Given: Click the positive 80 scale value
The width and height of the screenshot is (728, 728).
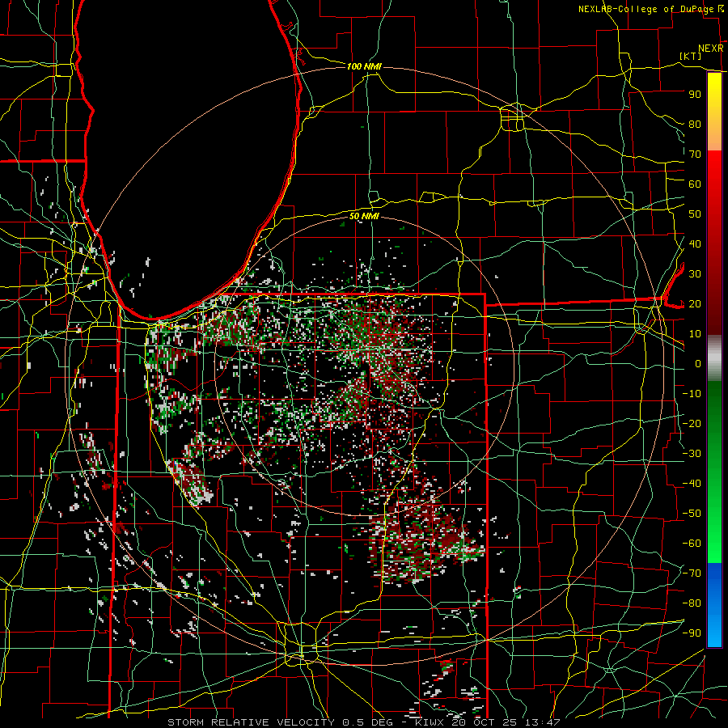Looking at the screenshot, I should [695, 124].
